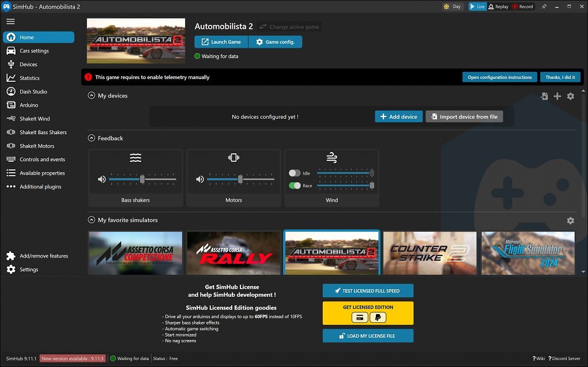588x367 pixels.
Task: Select Flight Simulator 2024 thumbnail
Action: [528, 253]
